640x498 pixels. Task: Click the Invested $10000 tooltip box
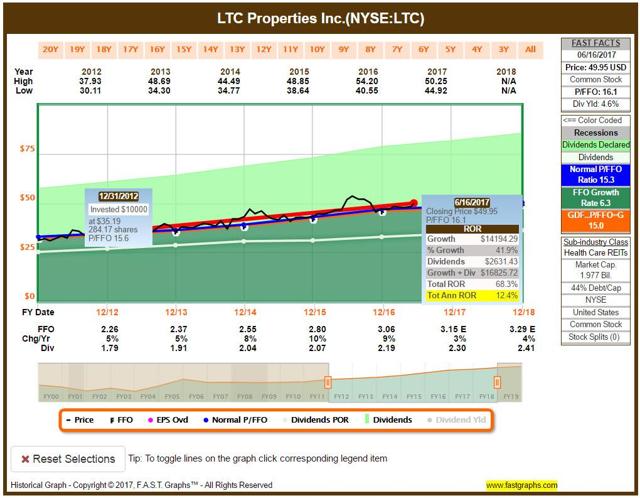(x=118, y=209)
